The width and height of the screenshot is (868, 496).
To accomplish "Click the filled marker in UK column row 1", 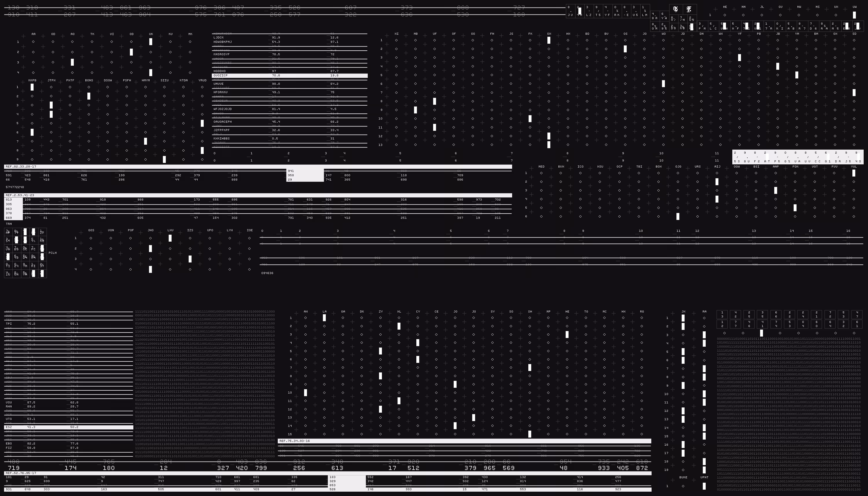I will 150,42.
